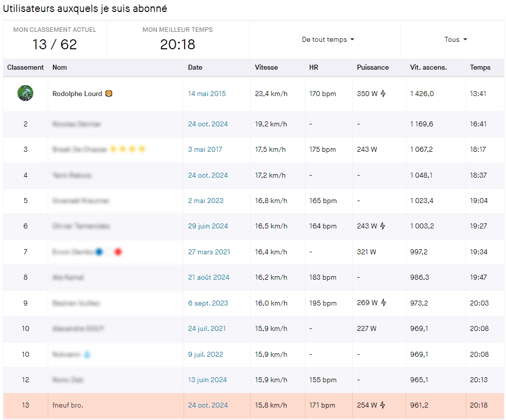Click the 23,4 km/h speed cell
Screen dimensions: 506x420
point(271,94)
